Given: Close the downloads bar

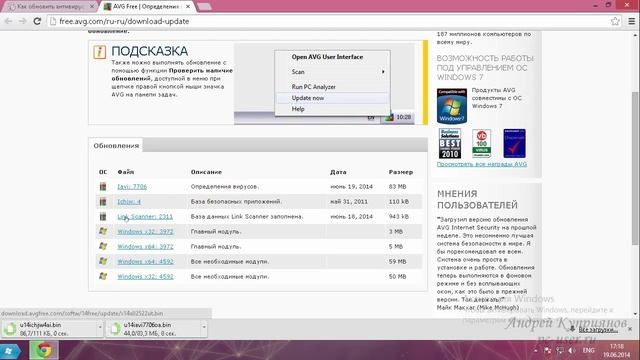Looking at the screenshot, I should (630, 329).
